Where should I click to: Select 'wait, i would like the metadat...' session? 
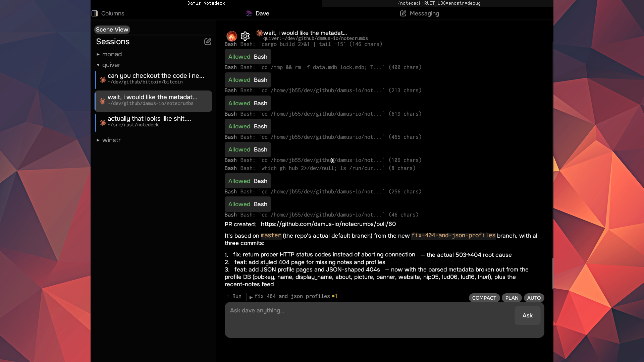point(154,101)
